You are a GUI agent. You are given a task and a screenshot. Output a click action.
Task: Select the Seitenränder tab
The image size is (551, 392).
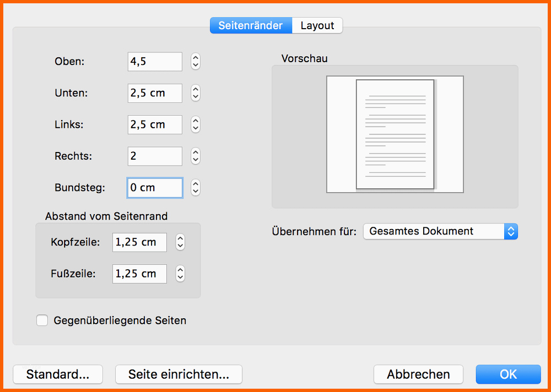click(251, 26)
